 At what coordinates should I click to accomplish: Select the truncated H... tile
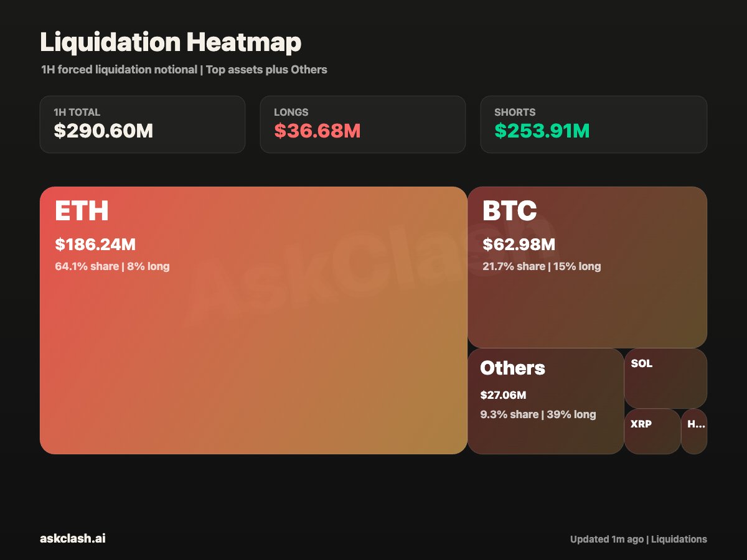coord(694,431)
